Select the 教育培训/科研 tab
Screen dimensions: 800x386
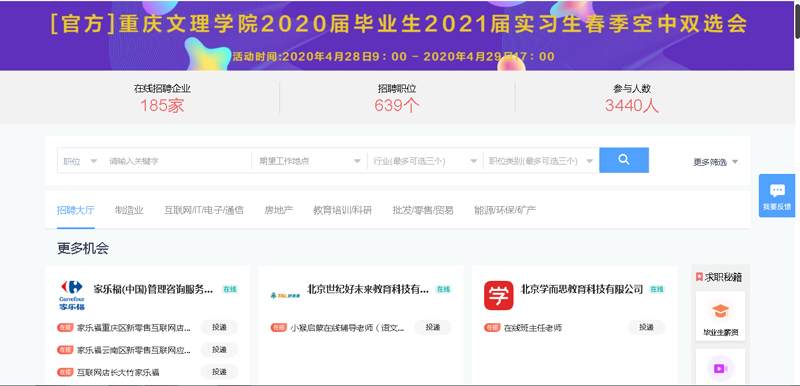point(342,210)
